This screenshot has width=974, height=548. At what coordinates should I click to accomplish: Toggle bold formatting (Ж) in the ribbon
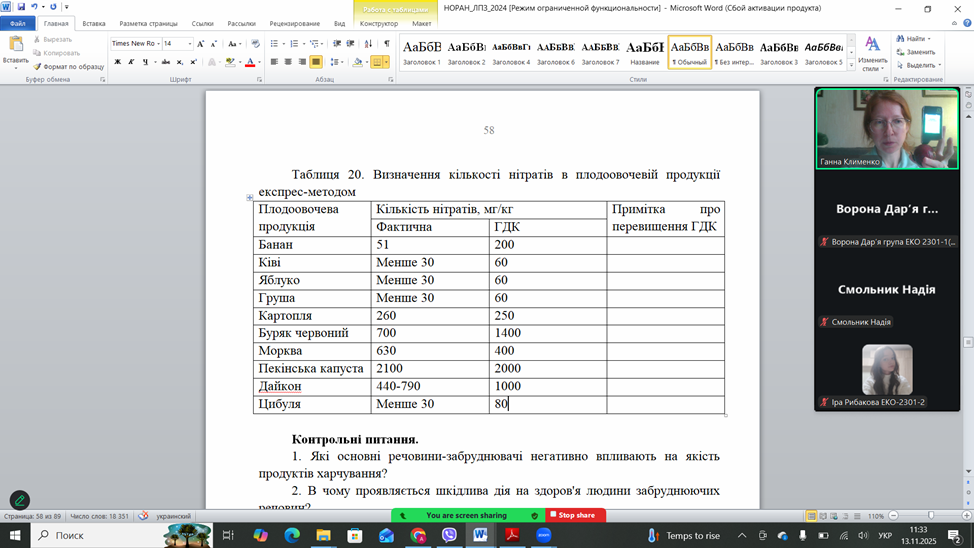[117, 62]
